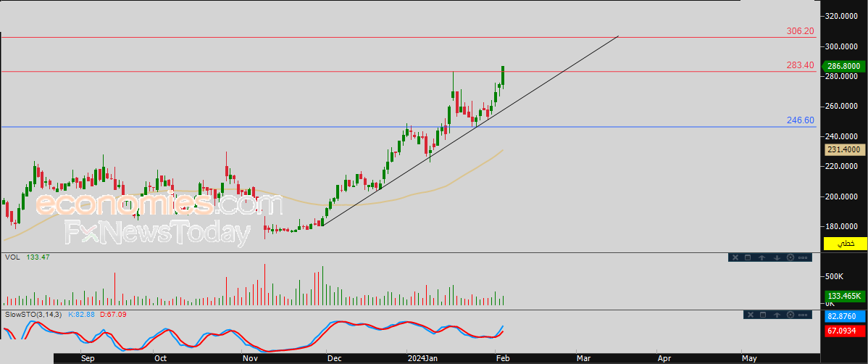Click the Dec label on time axis
This screenshot has height=364, width=868.
click(334, 358)
